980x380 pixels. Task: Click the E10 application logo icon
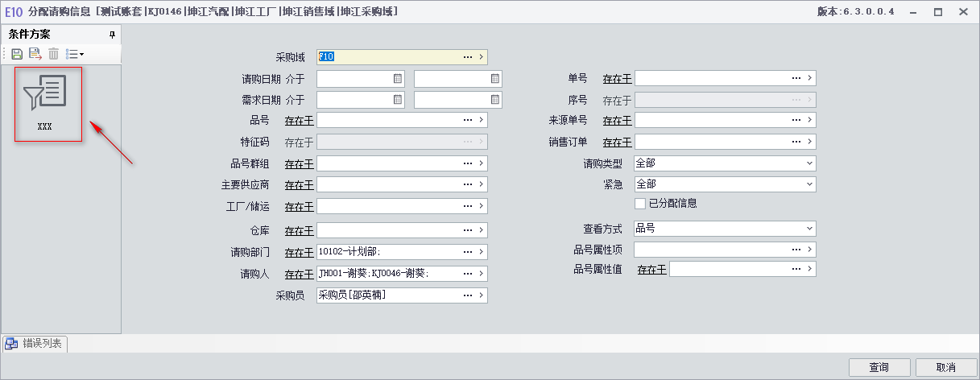tap(13, 12)
